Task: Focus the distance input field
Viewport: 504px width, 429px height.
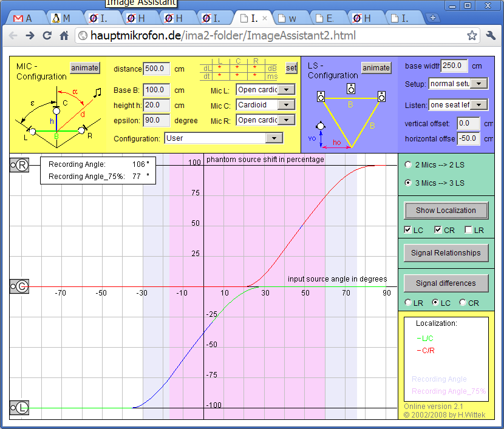Action: click(156, 69)
